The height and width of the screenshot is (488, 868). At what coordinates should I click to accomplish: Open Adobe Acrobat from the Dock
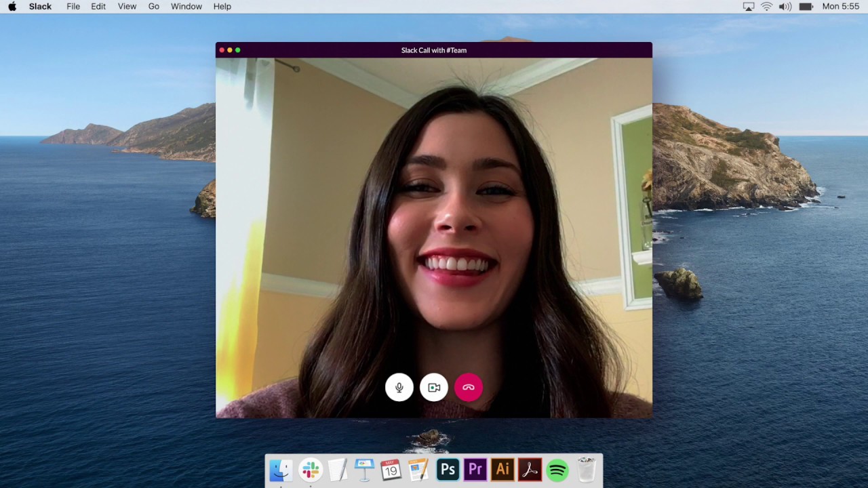coord(530,469)
